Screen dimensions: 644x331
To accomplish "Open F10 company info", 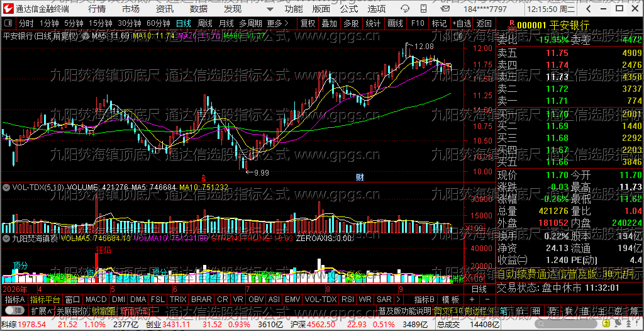I will 418,23.
